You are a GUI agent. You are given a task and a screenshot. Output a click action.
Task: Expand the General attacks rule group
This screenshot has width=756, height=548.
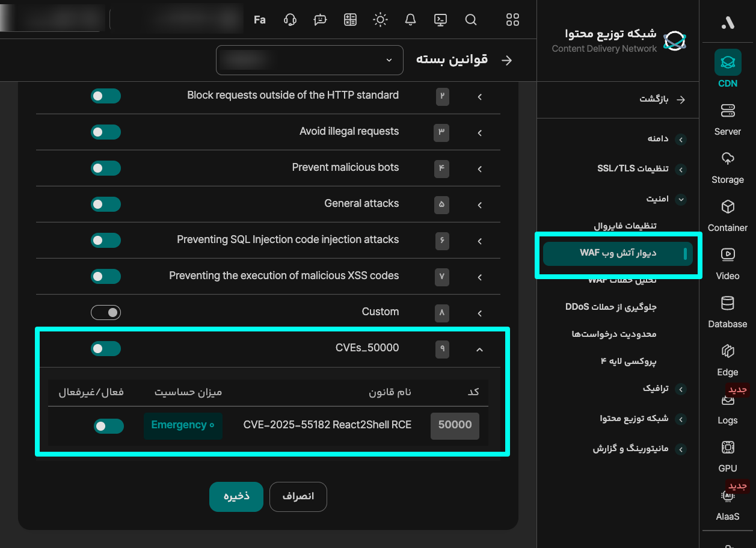tap(479, 205)
